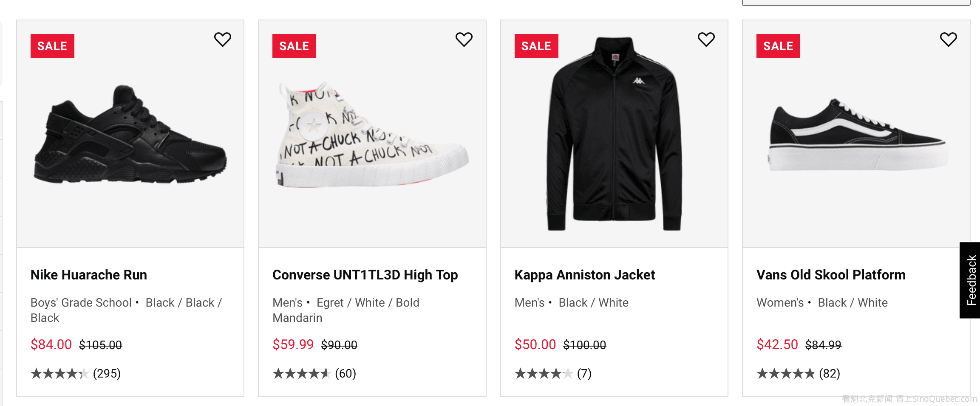The height and width of the screenshot is (406, 980).
Task: Open the Nike Huarache Run title link
Action: [x=89, y=275]
